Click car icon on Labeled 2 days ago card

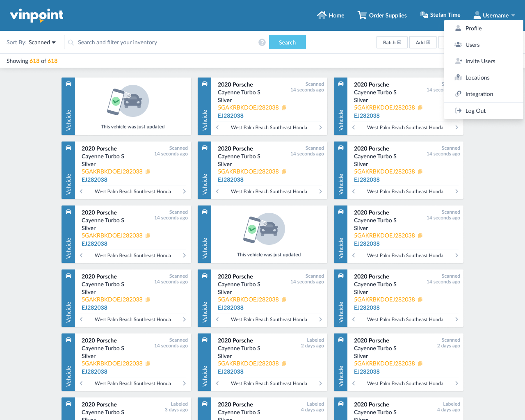tap(204, 340)
